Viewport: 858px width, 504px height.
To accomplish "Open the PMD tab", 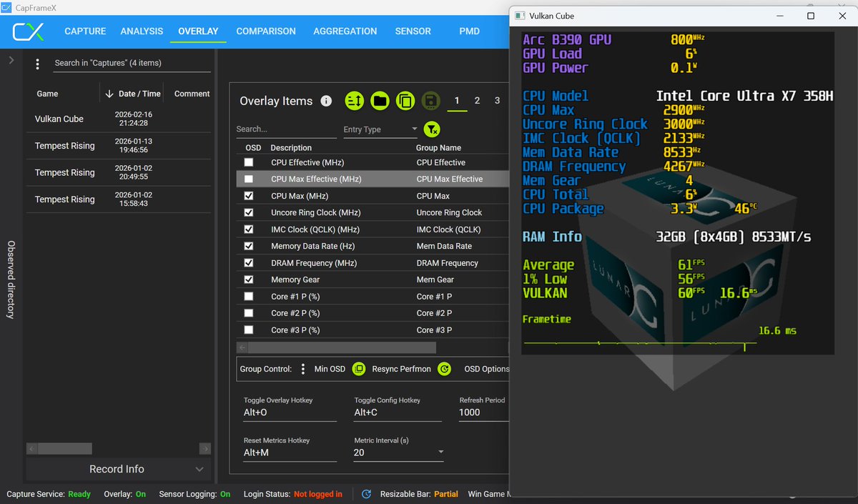I will click(470, 31).
